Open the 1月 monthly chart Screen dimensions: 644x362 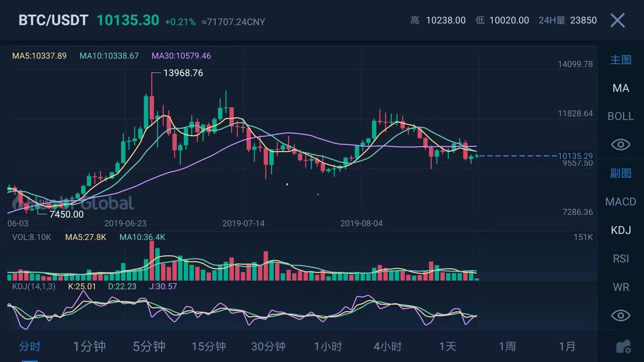pos(567,347)
